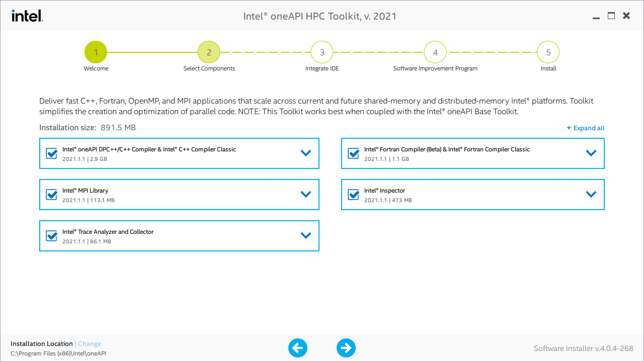Select the Install step circle
Image resolution: width=644 pixels, height=362 pixels.
[548, 52]
